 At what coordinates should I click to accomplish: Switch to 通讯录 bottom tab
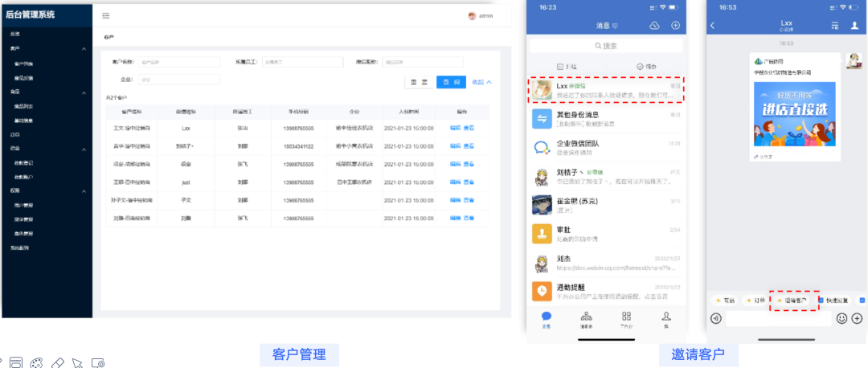click(x=586, y=320)
